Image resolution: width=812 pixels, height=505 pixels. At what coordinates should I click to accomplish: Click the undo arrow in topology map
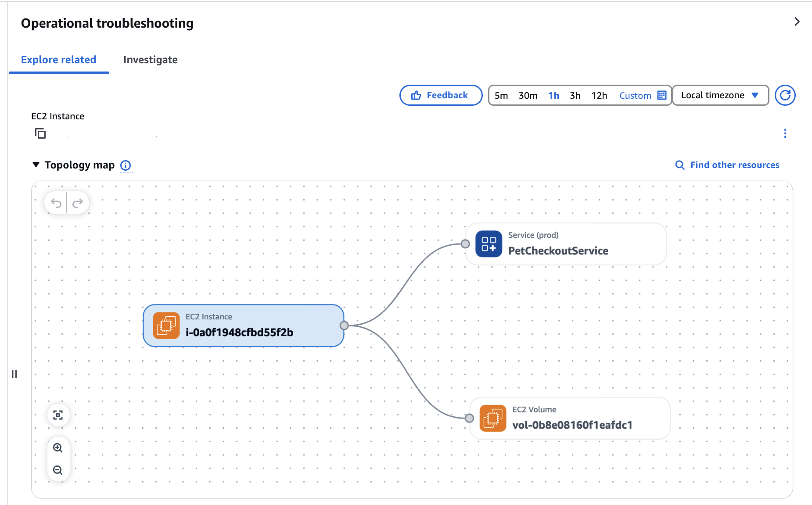pyautogui.click(x=56, y=203)
